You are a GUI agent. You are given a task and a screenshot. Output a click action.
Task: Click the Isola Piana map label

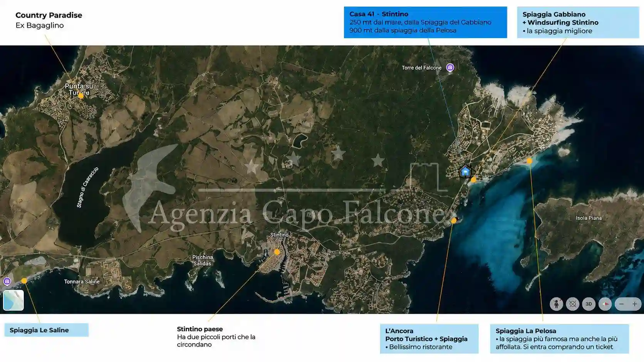pos(589,218)
